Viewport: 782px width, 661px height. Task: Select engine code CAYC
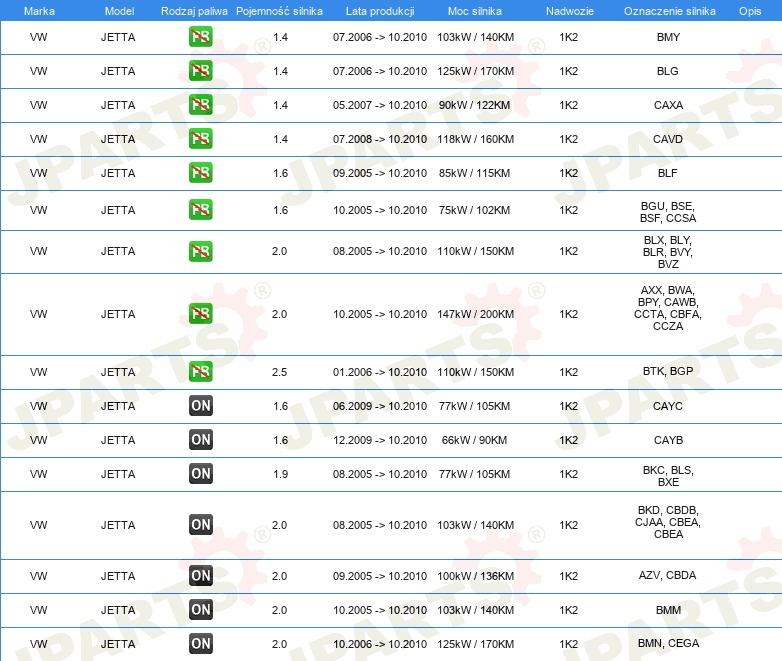(x=668, y=406)
